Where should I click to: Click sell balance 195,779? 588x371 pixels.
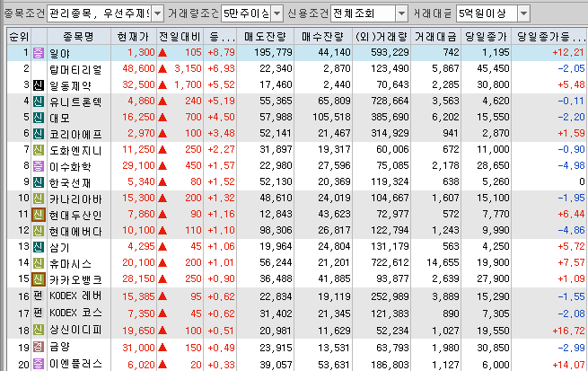273,52
